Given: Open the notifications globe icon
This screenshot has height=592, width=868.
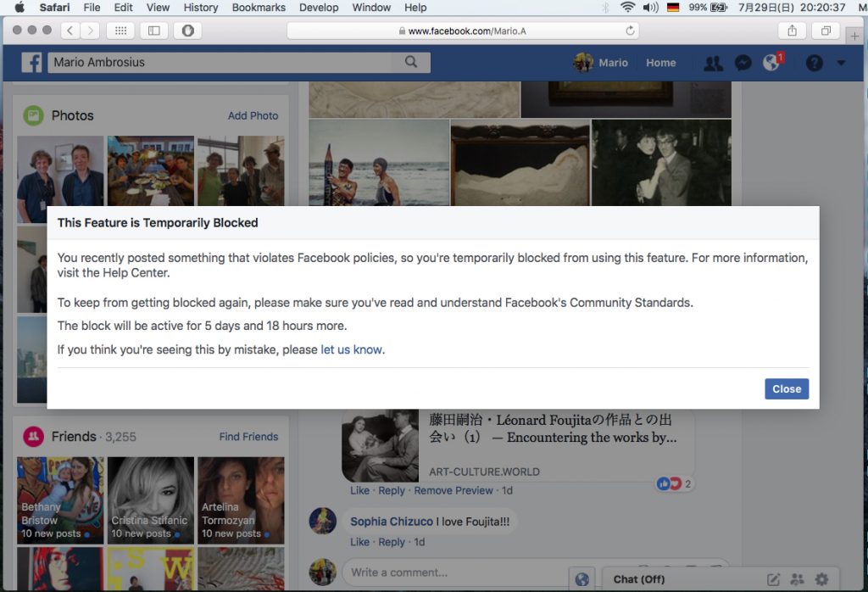Looking at the screenshot, I should 771,63.
